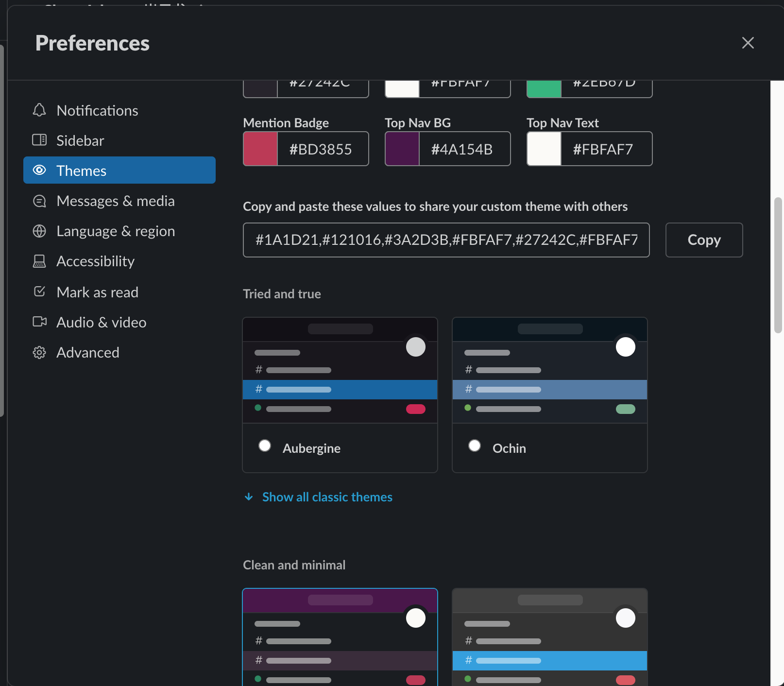Click the Notifications bell icon

tap(39, 110)
